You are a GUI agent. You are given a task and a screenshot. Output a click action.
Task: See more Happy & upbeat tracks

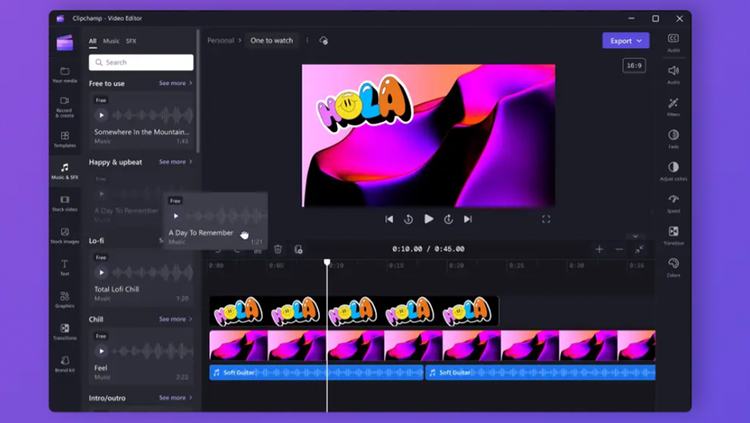click(x=176, y=162)
